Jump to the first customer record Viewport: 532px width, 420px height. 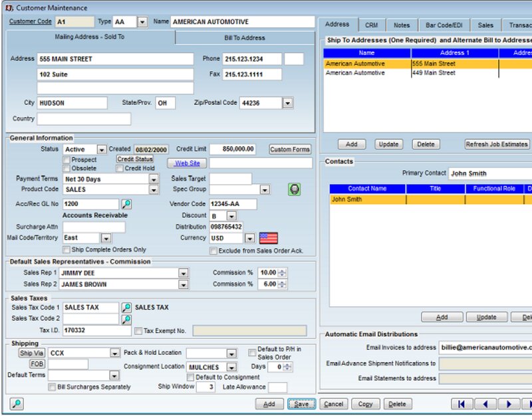pos(462,403)
